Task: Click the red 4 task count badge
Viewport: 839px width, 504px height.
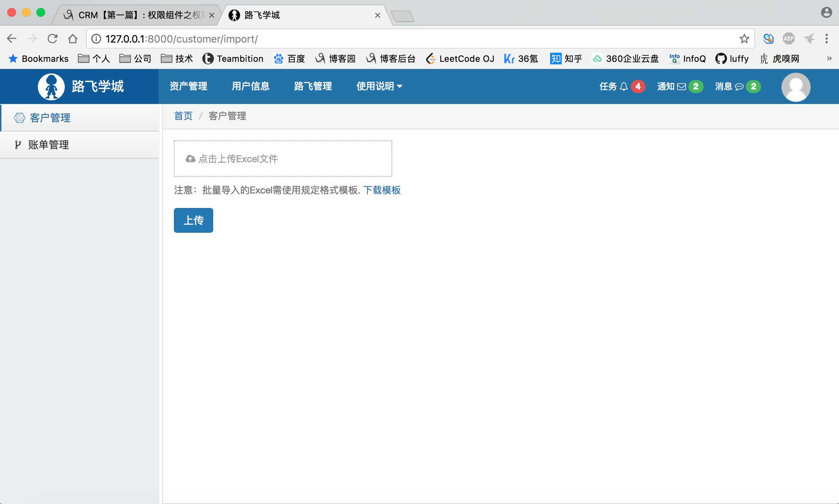Action: click(x=639, y=86)
